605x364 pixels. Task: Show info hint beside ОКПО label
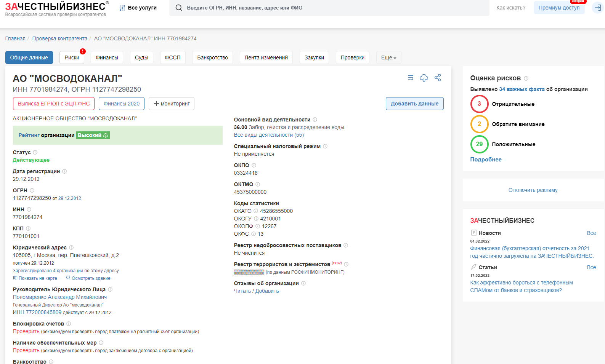click(x=254, y=165)
